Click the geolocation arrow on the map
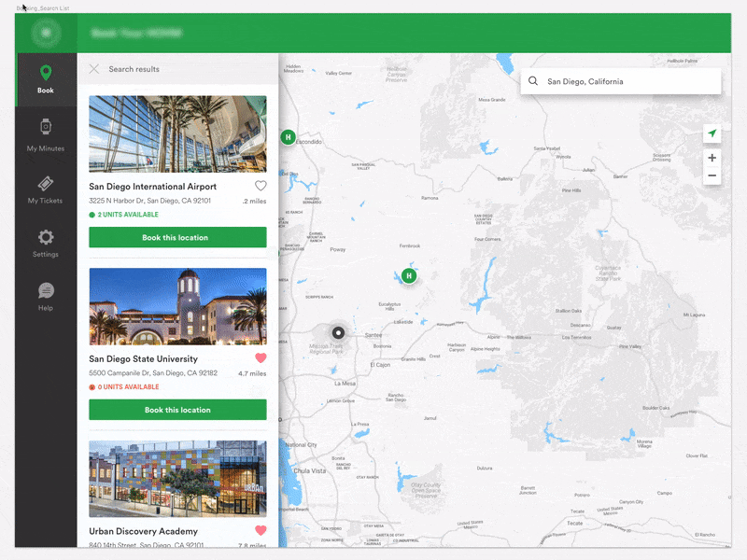This screenshot has width=747, height=560. tap(712, 133)
